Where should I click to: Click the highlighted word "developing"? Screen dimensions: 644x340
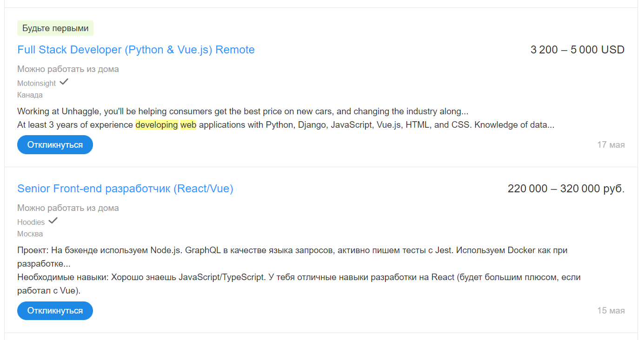(157, 125)
